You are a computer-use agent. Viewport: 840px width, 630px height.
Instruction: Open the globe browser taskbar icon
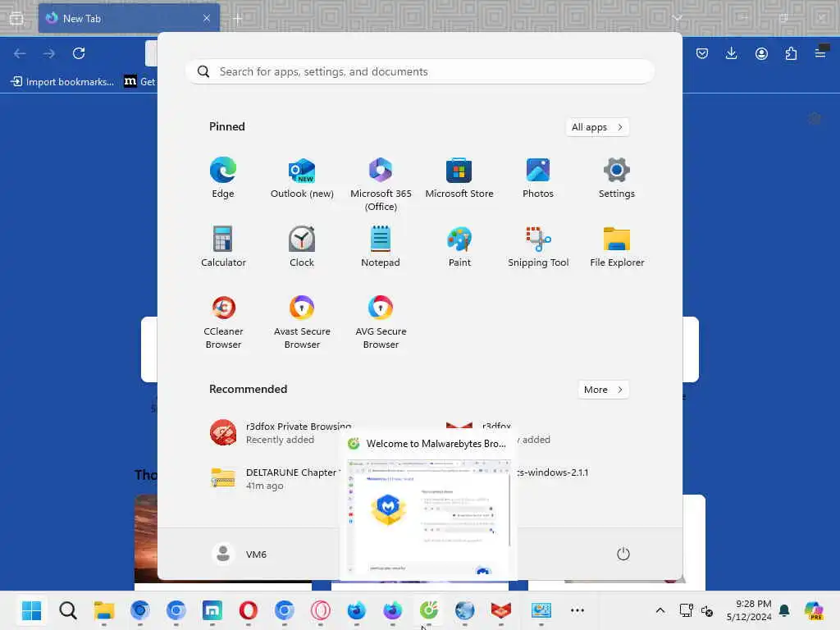[464, 610]
